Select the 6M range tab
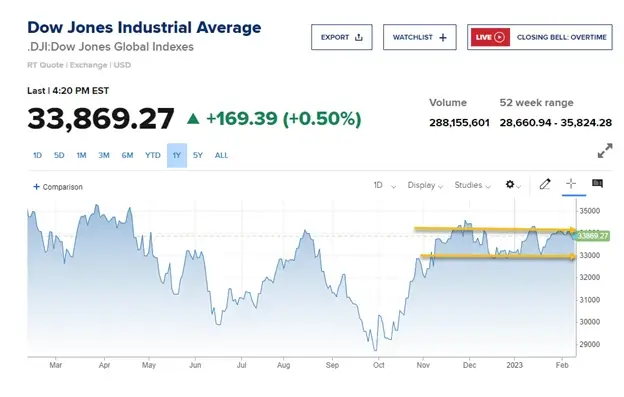The image size is (624, 397). click(127, 156)
